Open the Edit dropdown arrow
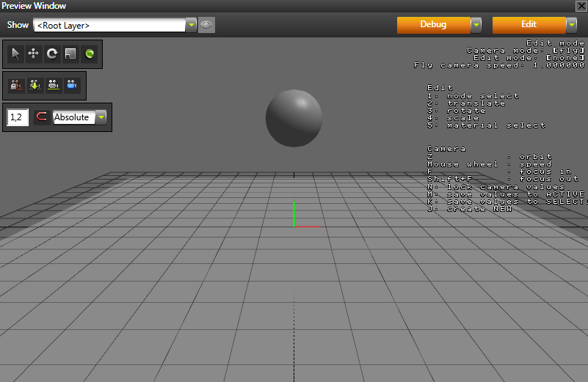 coord(571,25)
